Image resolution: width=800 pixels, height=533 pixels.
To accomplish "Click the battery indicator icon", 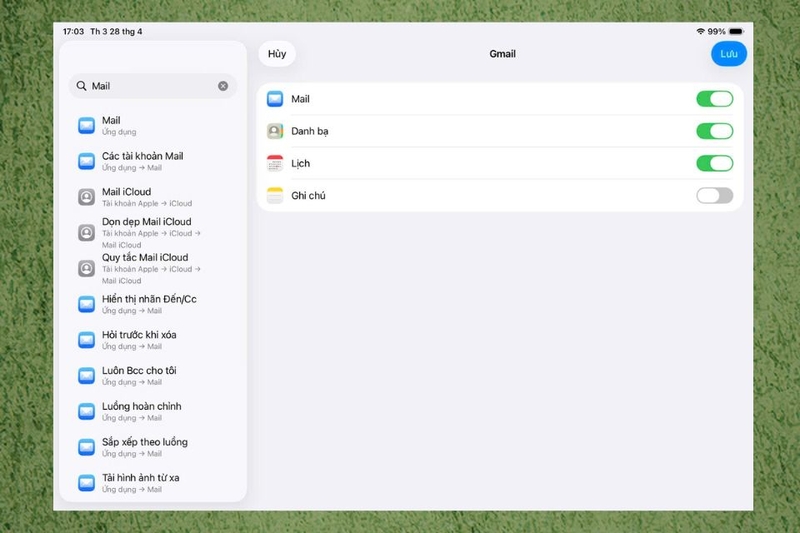I will click(x=736, y=32).
